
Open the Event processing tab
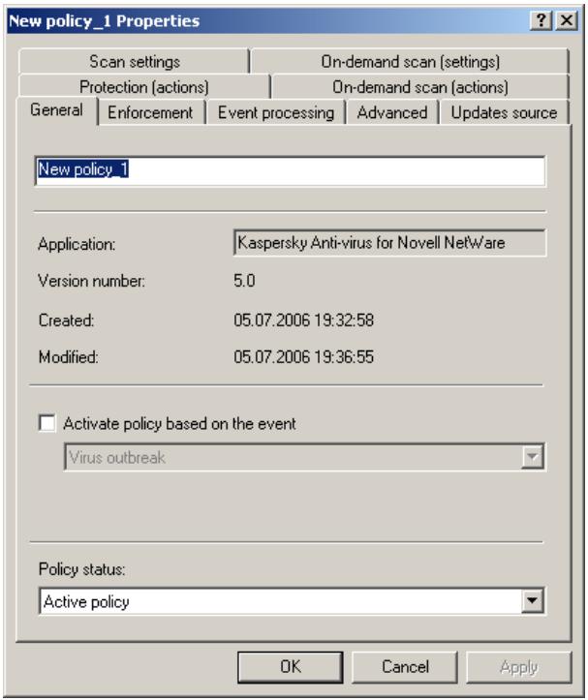tap(276, 112)
